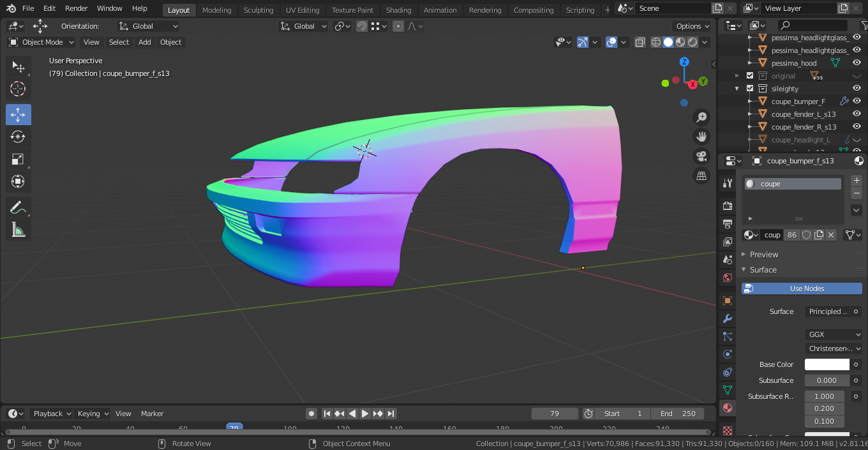The width and height of the screenshot is (868, 450).
Task: Open the Orientation Global dropdown
Action: (148, 26)
